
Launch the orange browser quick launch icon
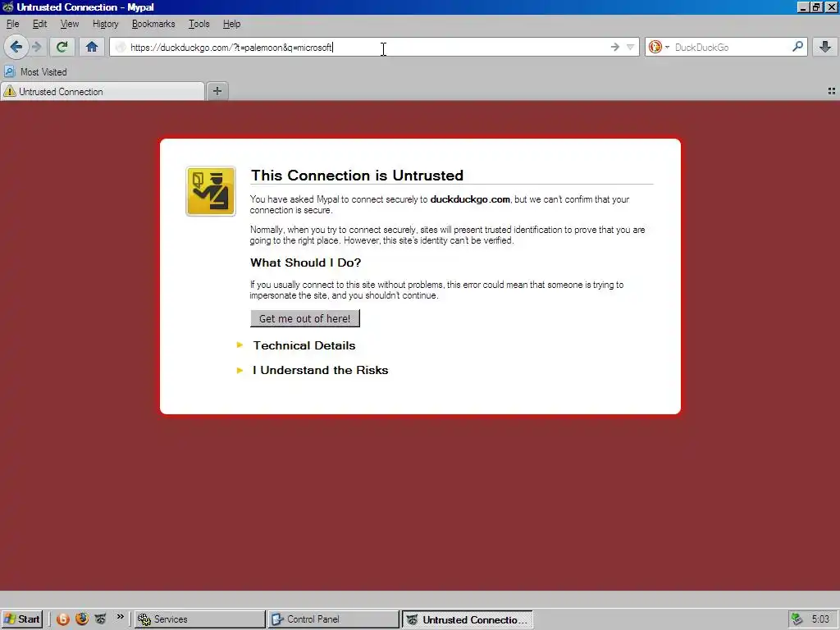(x=62, y=619)
